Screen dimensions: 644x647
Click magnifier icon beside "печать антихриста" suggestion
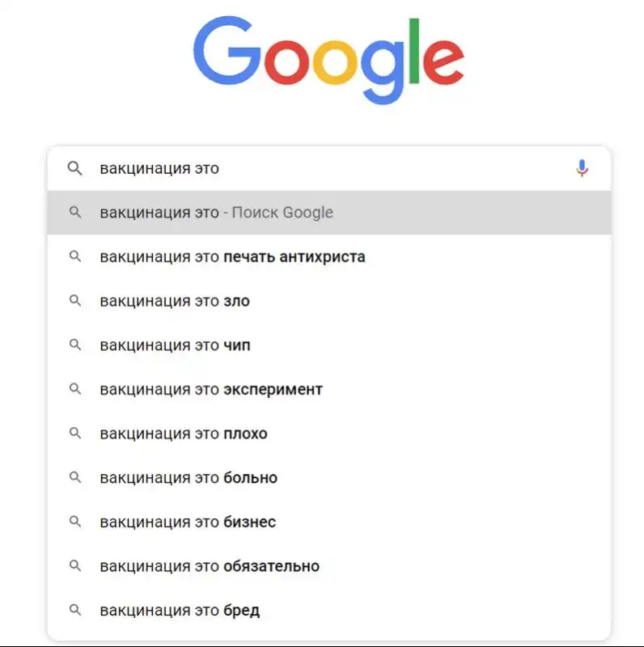coord(75,256)
